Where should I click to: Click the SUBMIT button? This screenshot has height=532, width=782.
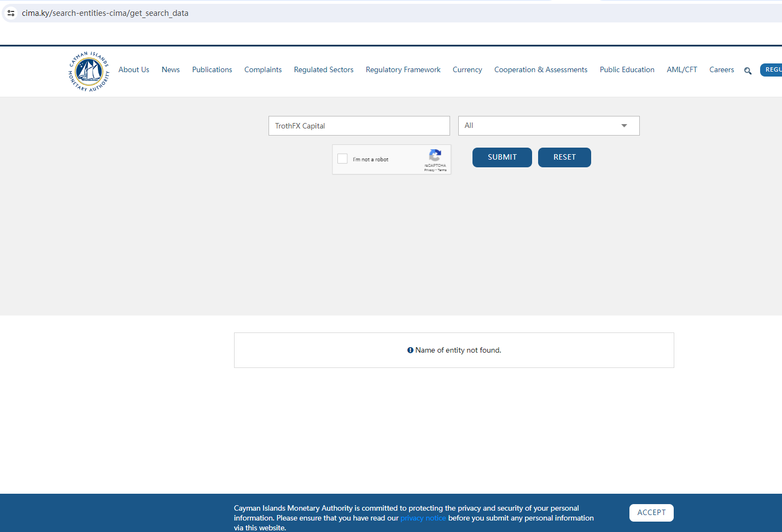502,157
